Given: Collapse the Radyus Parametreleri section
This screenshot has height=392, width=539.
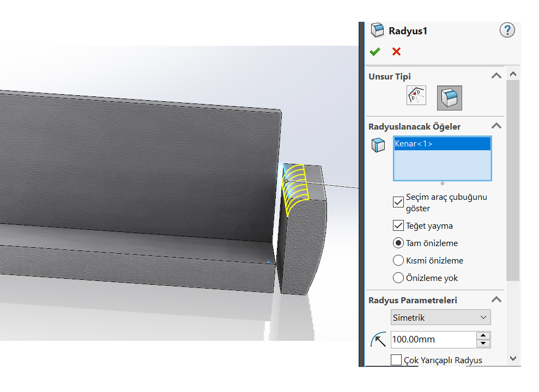Looking at the screenshot, I should point(496,299).
